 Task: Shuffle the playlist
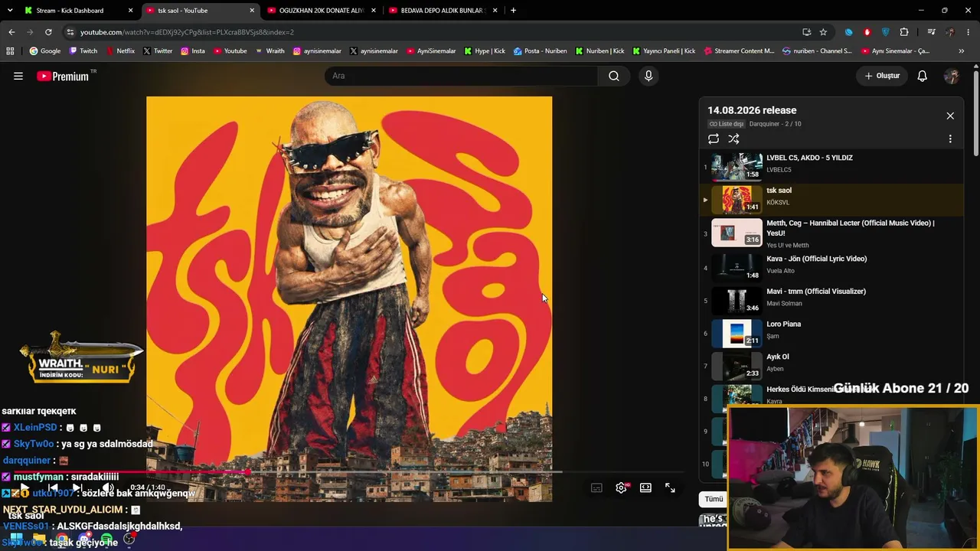tap(733, 139)
